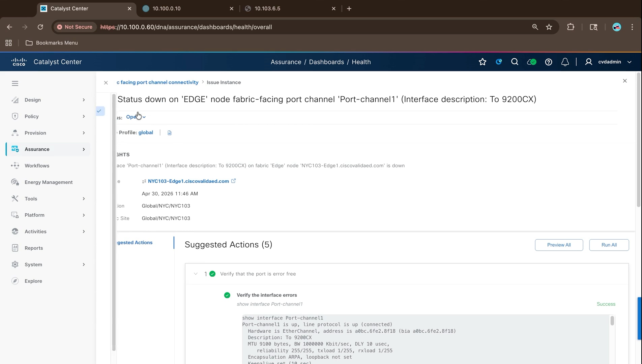
Task: Open Workflows in sidebar
Action: pos(37,165)
